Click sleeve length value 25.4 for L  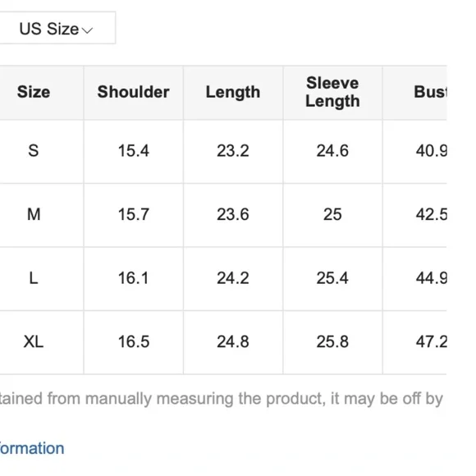point(332,278)
